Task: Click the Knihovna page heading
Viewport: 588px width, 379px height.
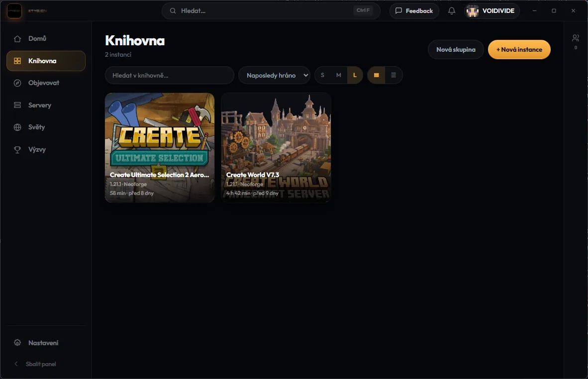Action: (135, 40)
